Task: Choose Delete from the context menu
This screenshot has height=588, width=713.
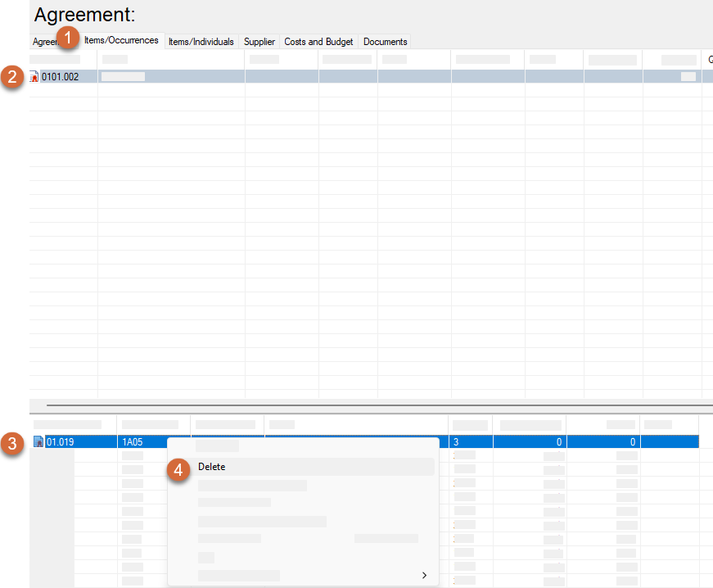Action: (211, 467)
